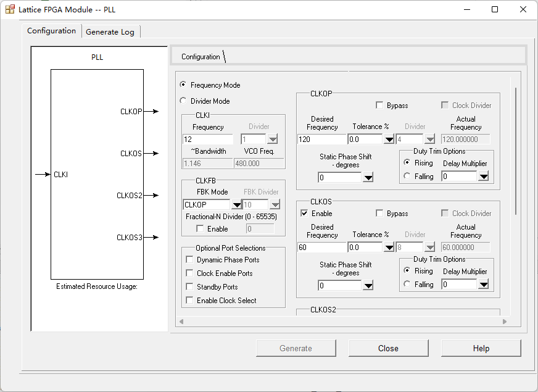The image size is (538, 392).
Task: Select the outer Configuration tab
Action: 51,30
